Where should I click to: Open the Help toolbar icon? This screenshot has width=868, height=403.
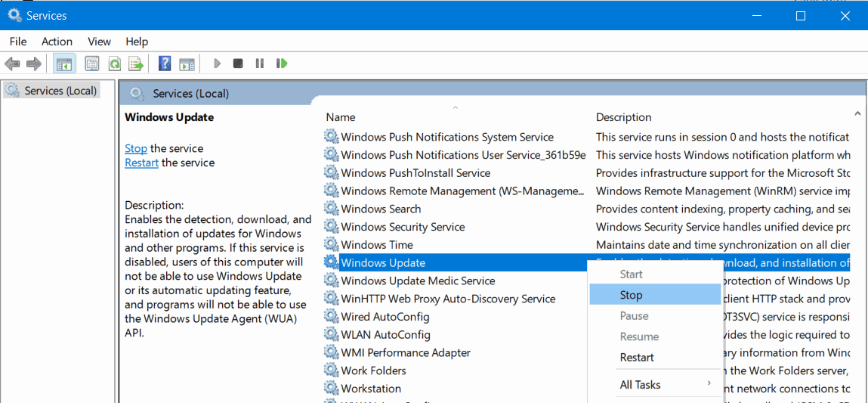point(165,64)
